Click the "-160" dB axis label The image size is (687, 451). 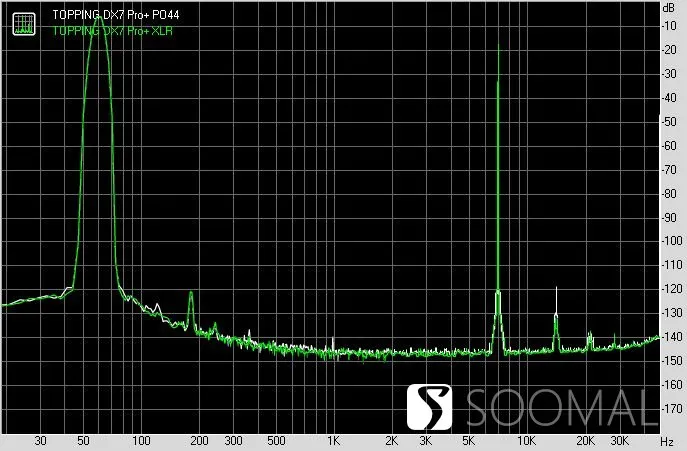pos(672,385)
